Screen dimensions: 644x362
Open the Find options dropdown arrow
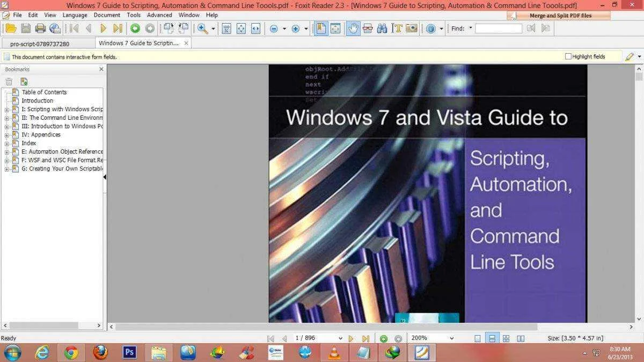tap(471, 28)
